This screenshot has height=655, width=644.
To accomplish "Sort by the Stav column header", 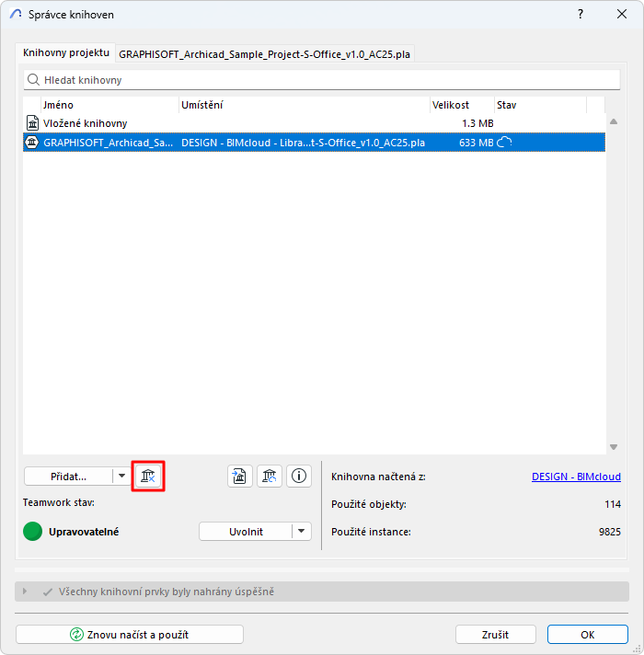I will point(540,105).
